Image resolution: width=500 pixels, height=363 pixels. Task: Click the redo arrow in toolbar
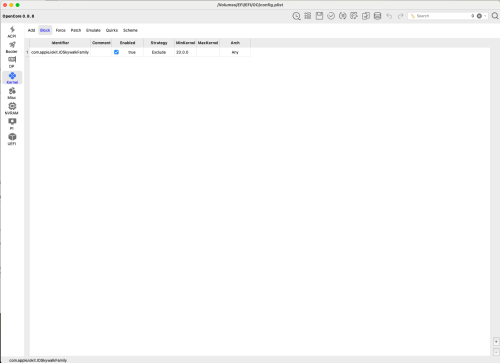tap(401, 16)
